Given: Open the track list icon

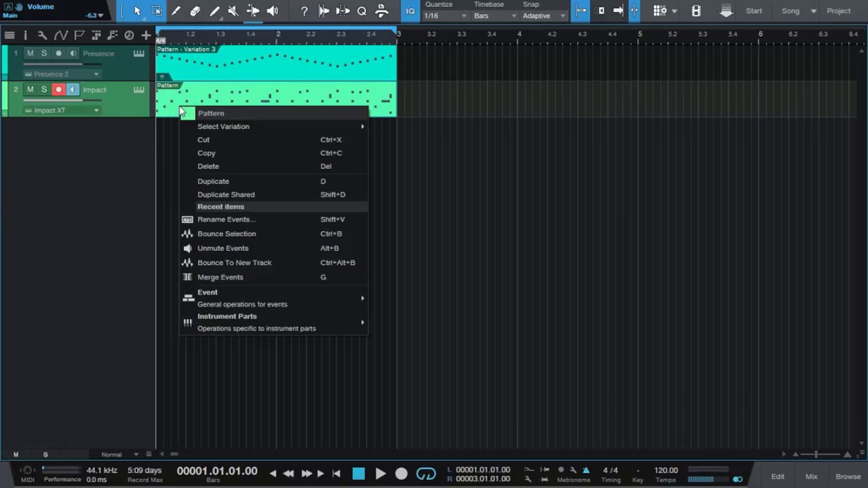Looking at the screenshot, I should 9,35.
